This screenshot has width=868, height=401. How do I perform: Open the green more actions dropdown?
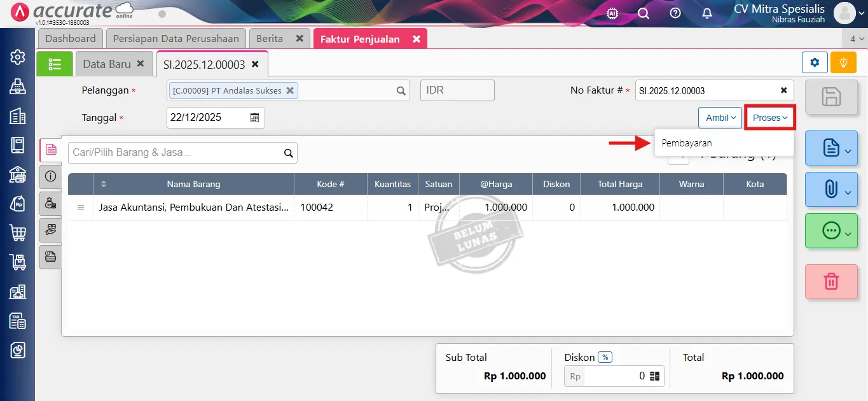(831, 231)
